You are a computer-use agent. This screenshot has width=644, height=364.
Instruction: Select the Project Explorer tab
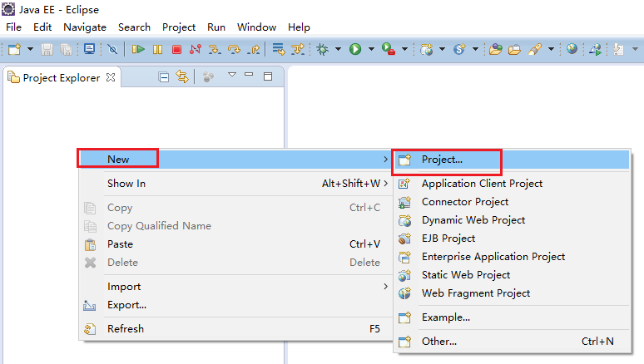tap(62, 77)
